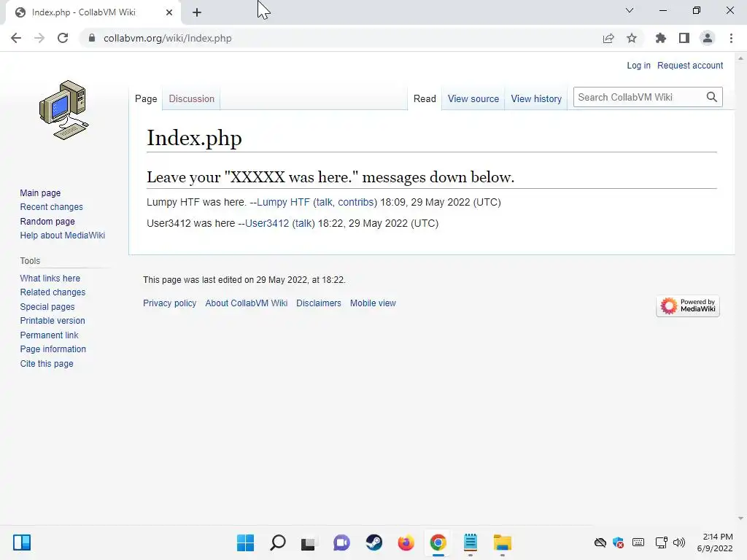Click the Windows Security tray icon
This screenshot has width=747, height=560.
[619, 542]
